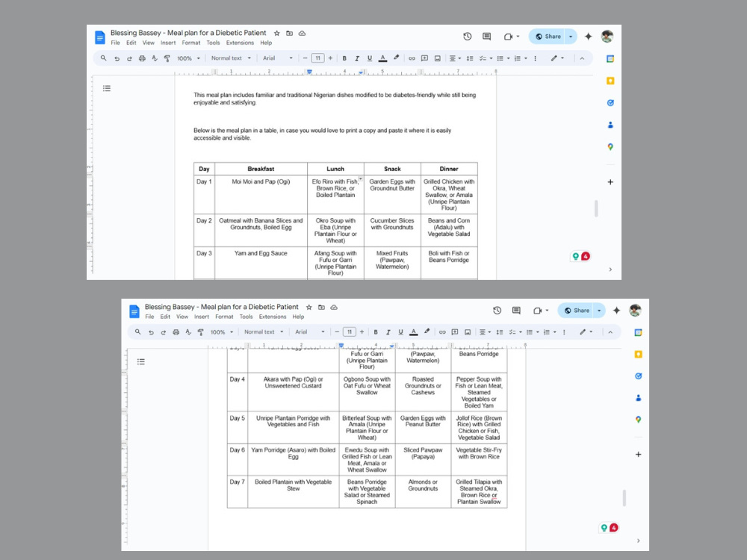Open Google Maps side panel in upper window
The image size is (747, 560).
click(x=610, y=146)
